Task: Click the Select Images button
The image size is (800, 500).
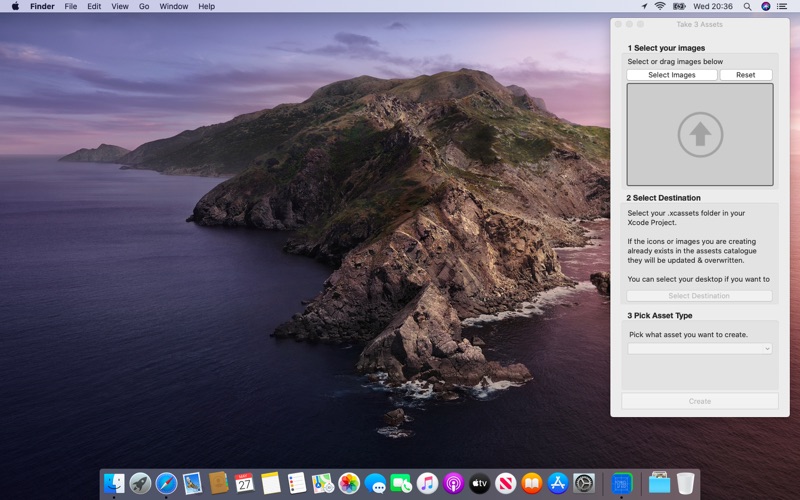Action: click(671, 75)
